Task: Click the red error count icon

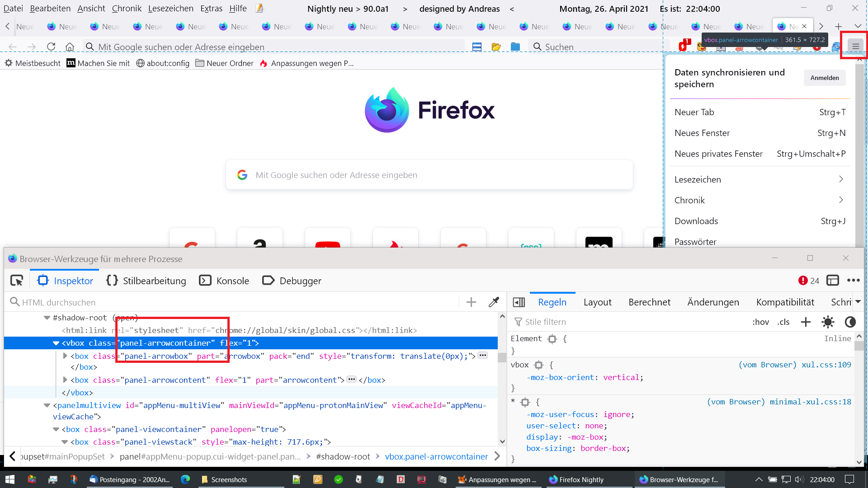Action: [x=803, y=281]
